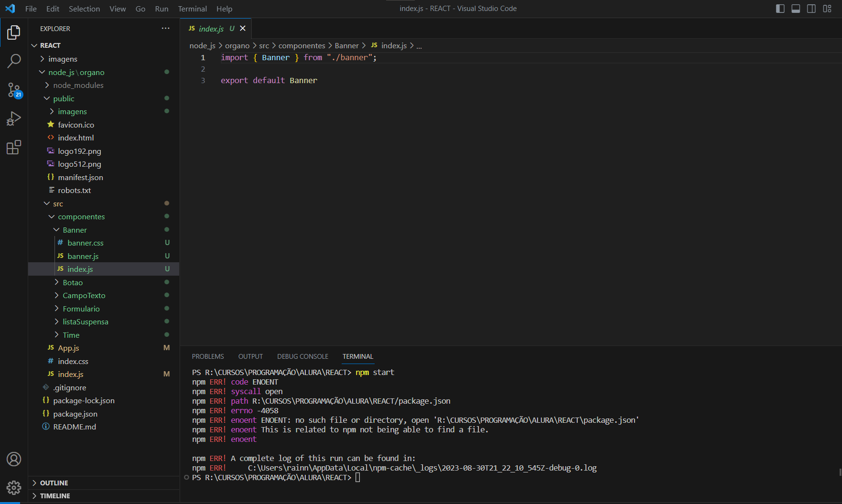
Task: Open the Go menu
Action: (x=140, y=9)
